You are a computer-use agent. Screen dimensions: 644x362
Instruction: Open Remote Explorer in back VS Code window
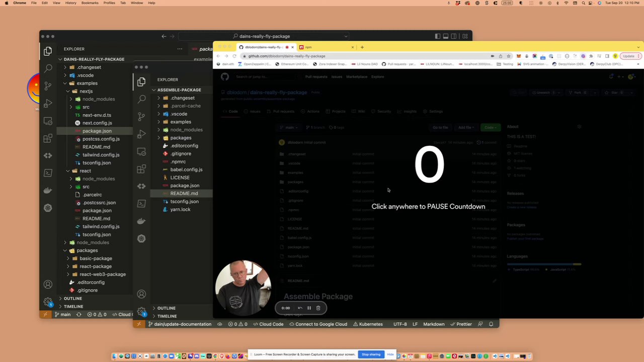48,121
